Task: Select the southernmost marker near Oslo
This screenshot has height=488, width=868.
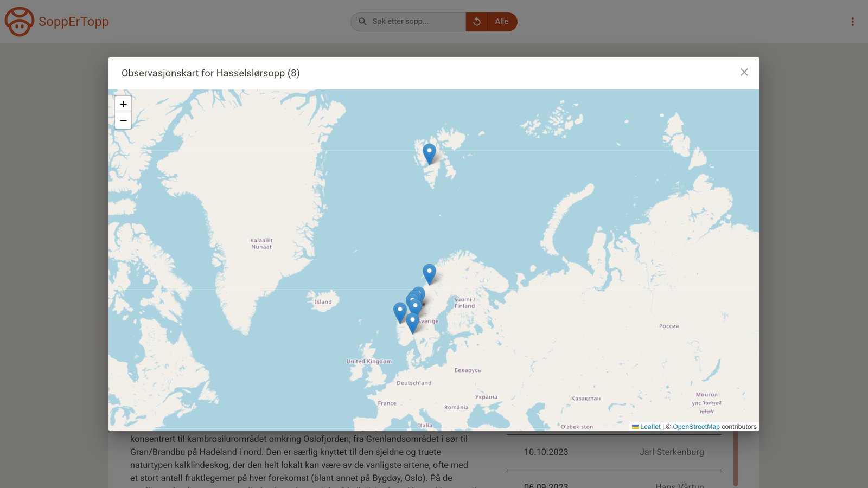Action: click(x=412, y=323)
